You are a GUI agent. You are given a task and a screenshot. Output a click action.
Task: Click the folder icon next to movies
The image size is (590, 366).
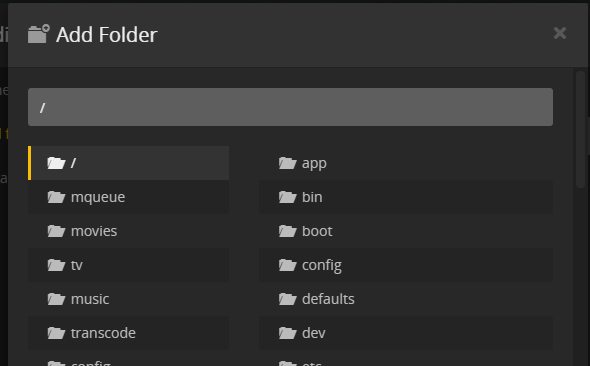click(56, 231)
